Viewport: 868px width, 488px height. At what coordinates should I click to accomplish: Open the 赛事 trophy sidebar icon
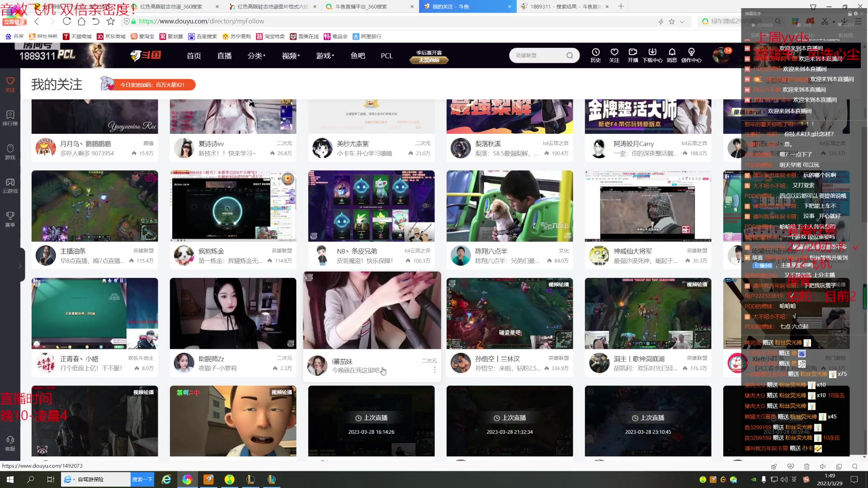(x=10, y=219)
